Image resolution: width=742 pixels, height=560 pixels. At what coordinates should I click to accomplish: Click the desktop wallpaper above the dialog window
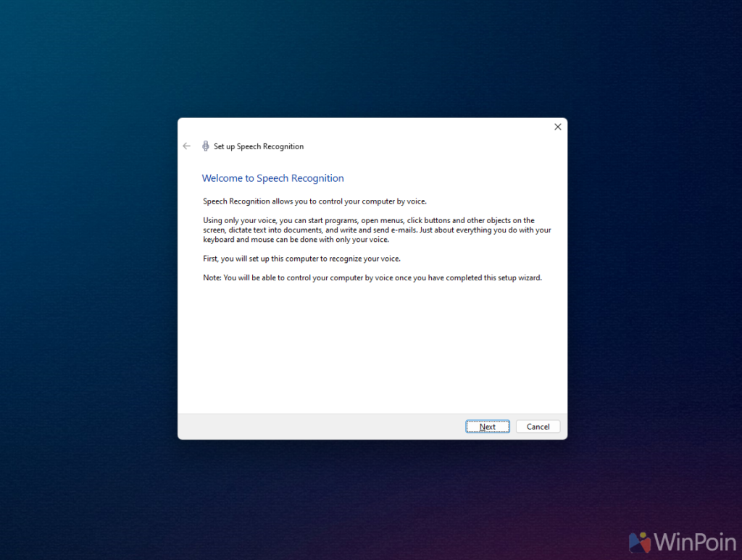[371, 58]
